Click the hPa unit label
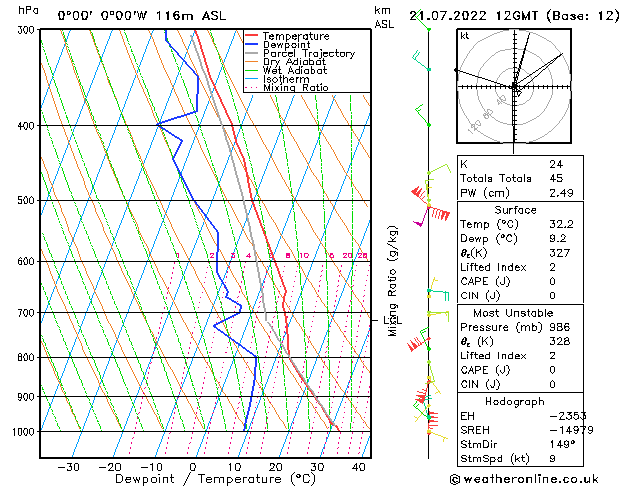Screen dimensions: 629x486 (28, 10)
